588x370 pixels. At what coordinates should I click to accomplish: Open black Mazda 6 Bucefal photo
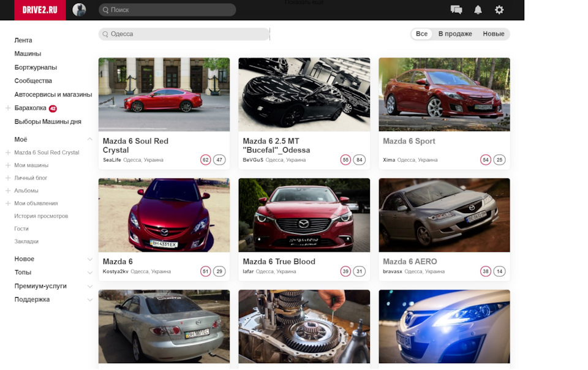[x=304, y=94]
